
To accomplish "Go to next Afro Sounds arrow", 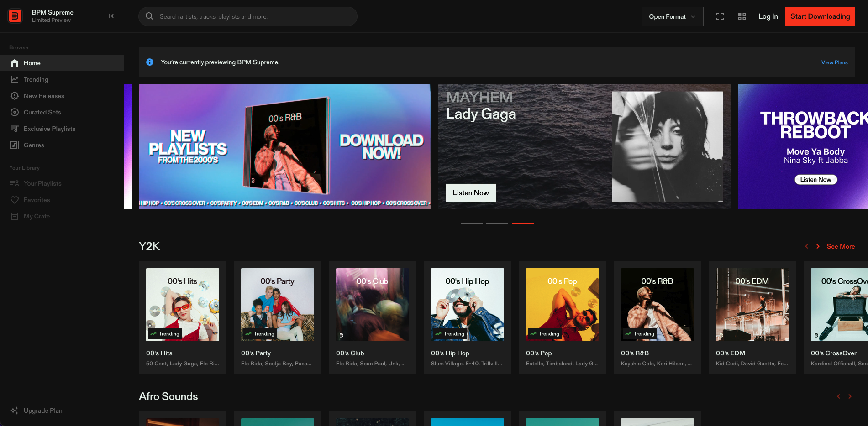I will click(850, 396).
